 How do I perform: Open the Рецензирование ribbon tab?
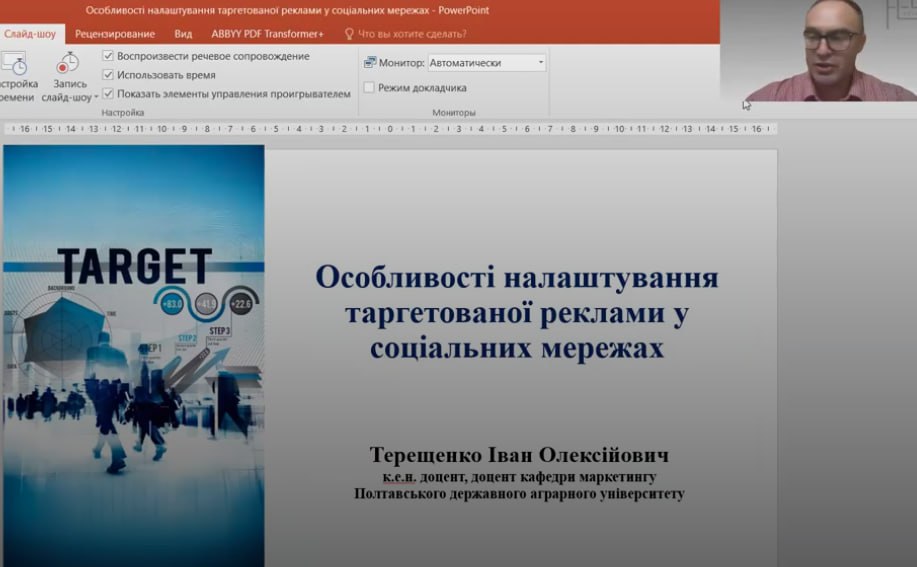point(115,33)
